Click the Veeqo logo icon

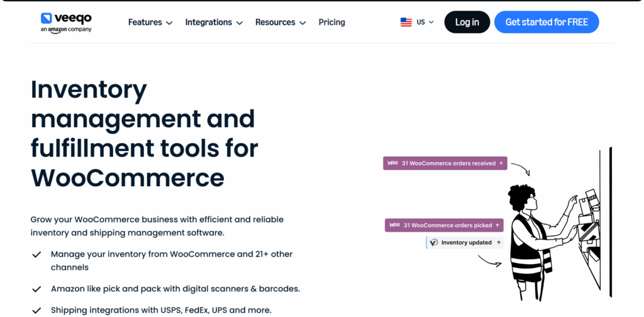click(x=46, y=18)
